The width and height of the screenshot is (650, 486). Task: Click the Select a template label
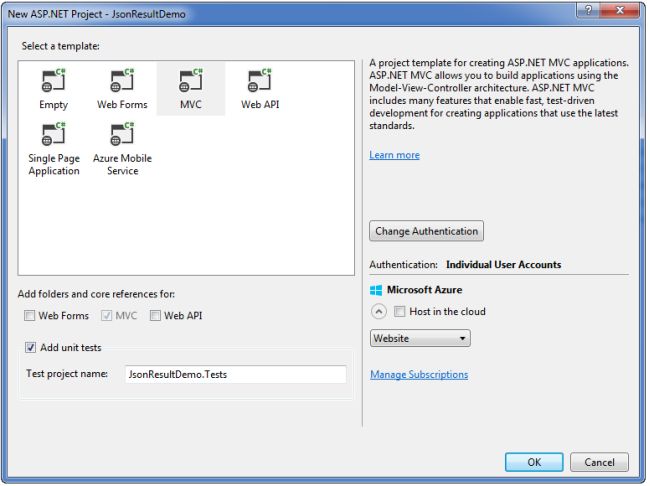[61, 46]
